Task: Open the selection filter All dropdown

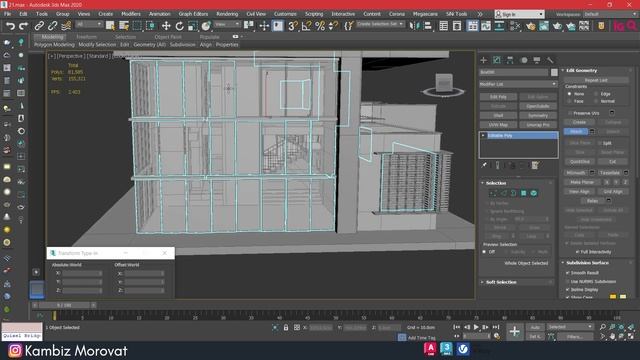Action: click(x=89, y=24)
